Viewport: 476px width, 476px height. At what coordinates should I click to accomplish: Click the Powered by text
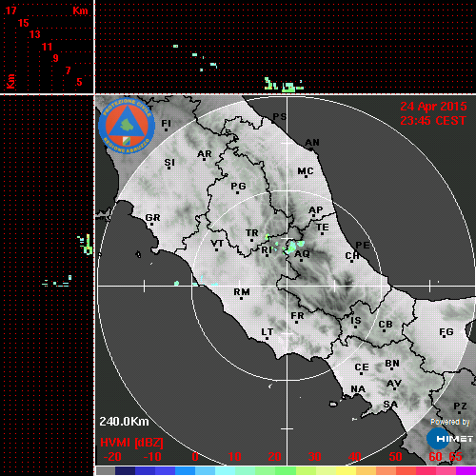click(449, 422)
